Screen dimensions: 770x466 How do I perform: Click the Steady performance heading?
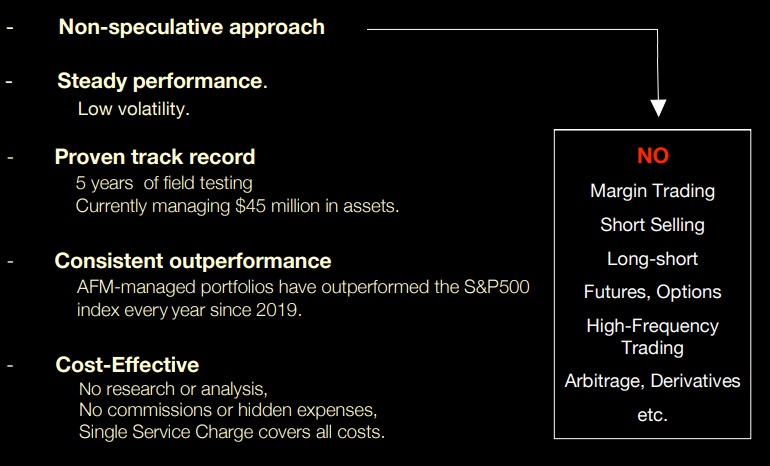(x=162, y=81)
